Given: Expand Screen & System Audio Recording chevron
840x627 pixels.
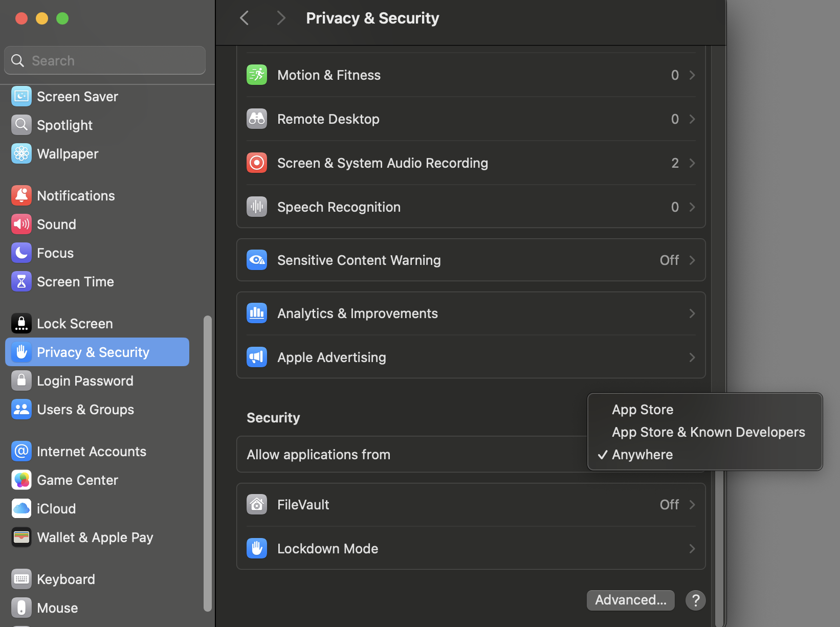Looking at the screenshot, I should point(692,163).
